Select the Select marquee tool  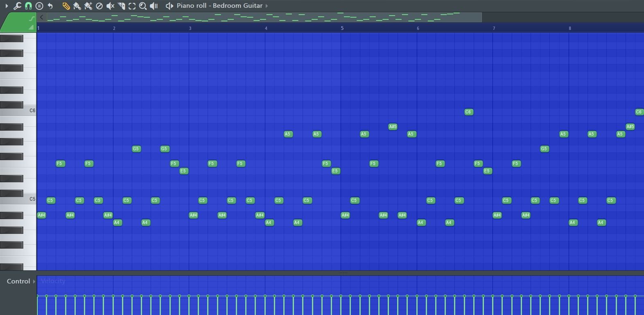point(132,6)
